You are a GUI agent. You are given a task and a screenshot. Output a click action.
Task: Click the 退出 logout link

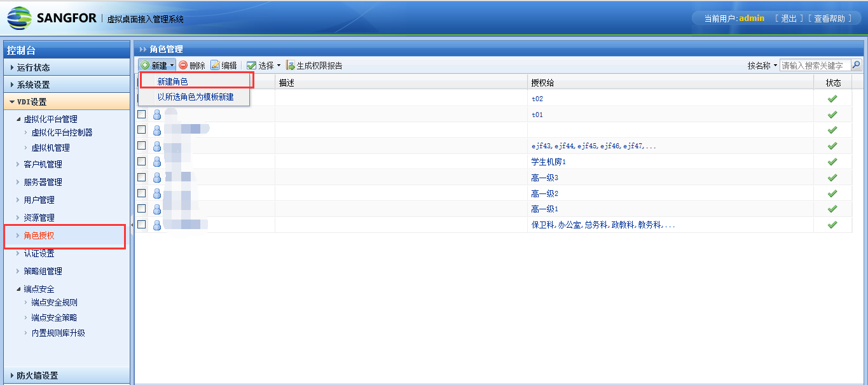pos(789,18)
